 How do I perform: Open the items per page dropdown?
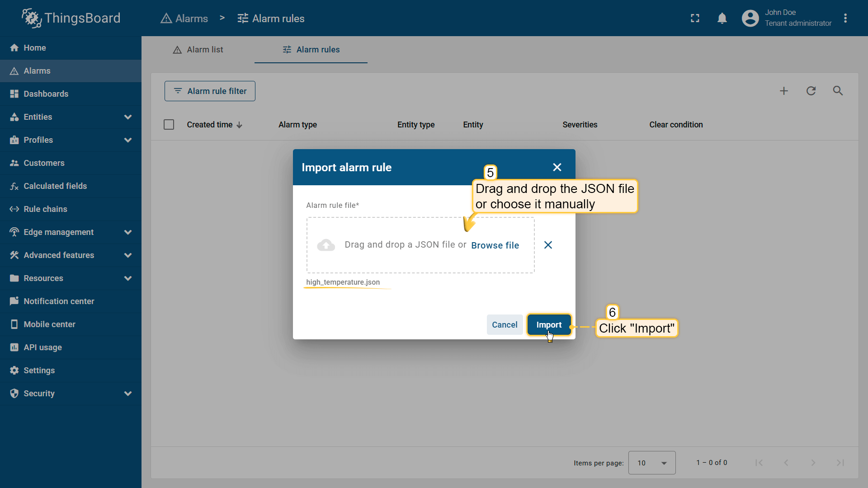(x=651, y=463)
